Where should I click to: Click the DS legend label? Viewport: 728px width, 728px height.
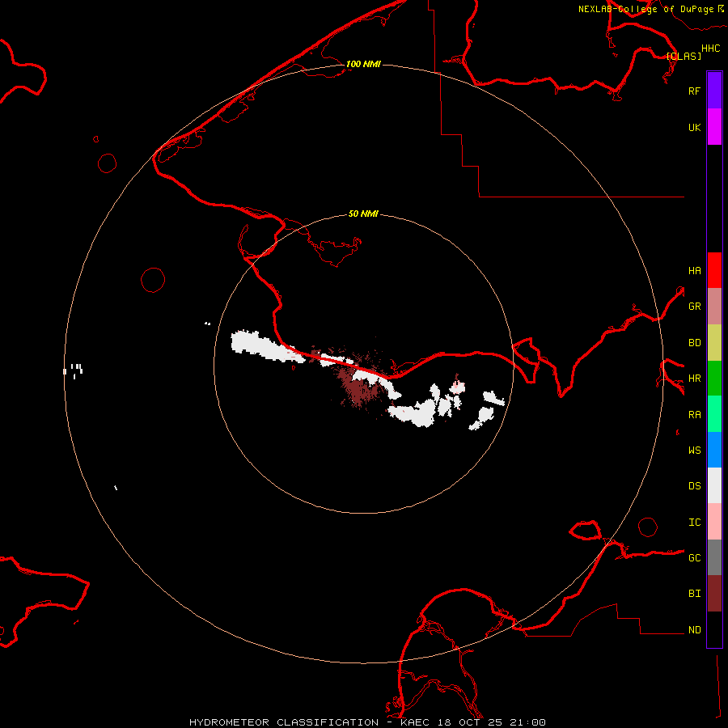[694, 485]
